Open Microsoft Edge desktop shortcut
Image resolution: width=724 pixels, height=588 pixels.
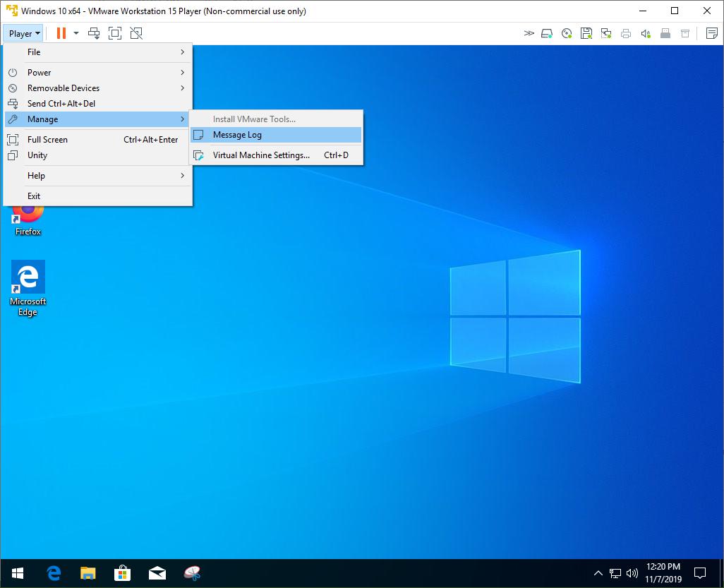28,277
